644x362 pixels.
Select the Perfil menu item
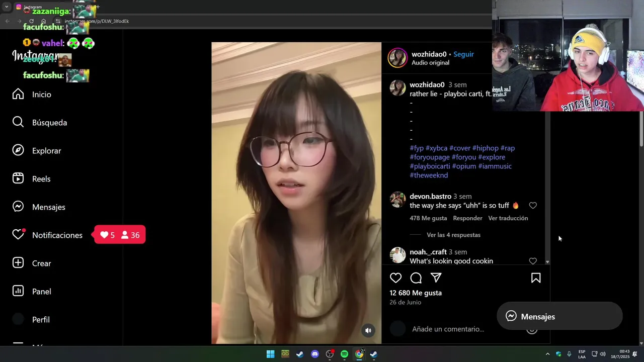(41, 319)
